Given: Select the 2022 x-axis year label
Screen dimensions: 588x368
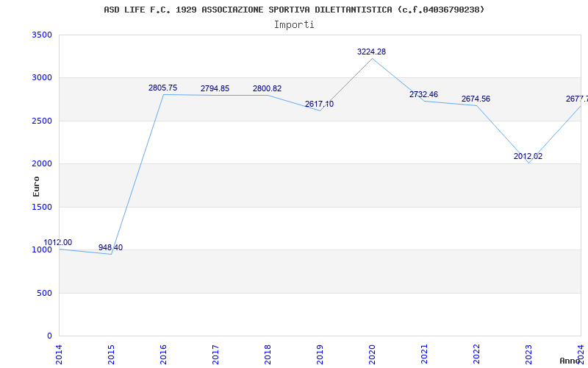Looking at the screenshot, I should point(476,355).
